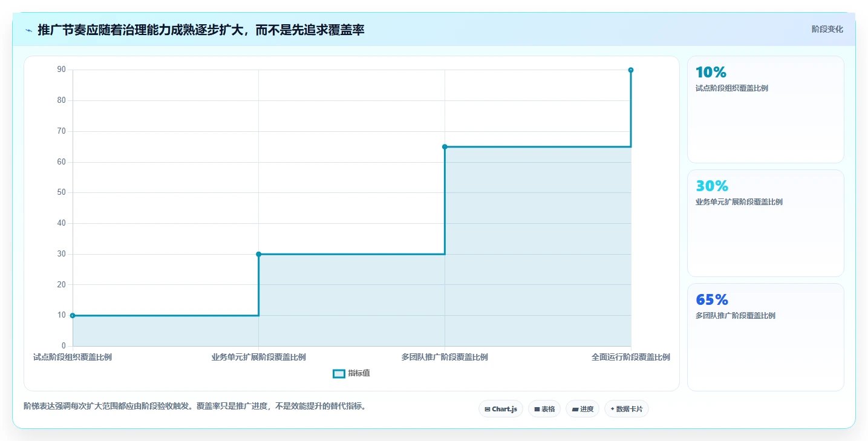This screenshot has height=441, width=868.
Task: Click the x-axis label 多团队推广阶段覆盖比例
Action: [x=445, y=358]
